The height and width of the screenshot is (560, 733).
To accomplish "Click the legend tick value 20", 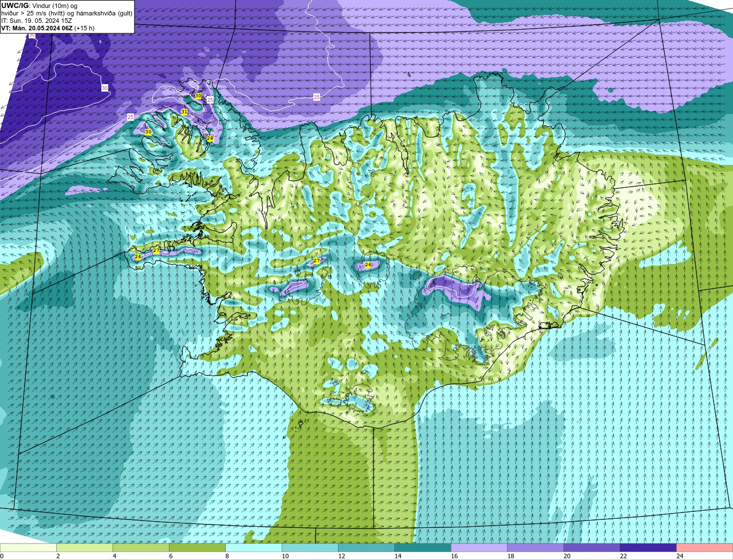I will click(567, 556).
